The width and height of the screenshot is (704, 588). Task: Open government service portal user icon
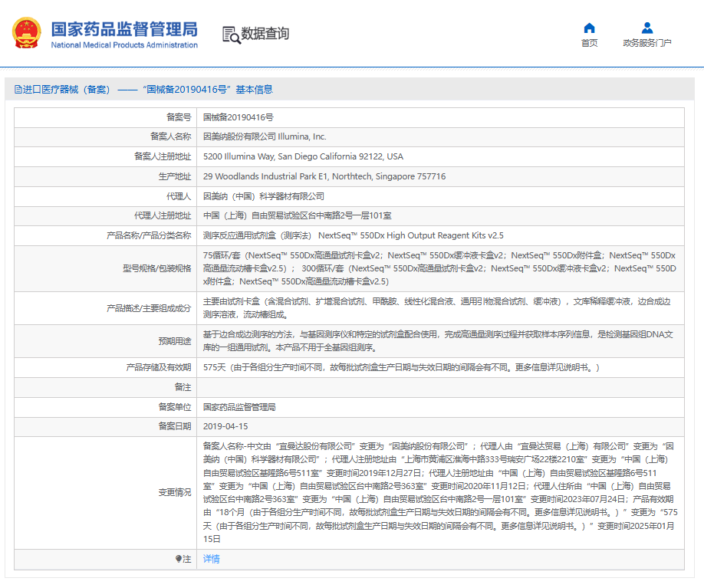(647, 28)
